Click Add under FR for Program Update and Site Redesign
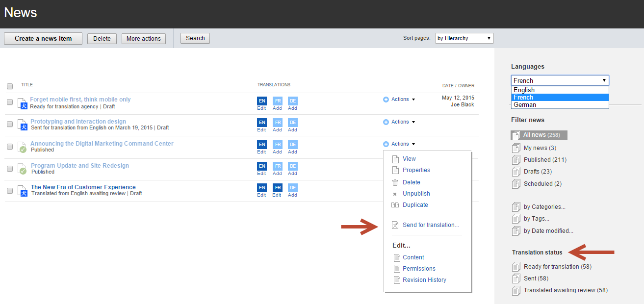 [x=277, y=174]
